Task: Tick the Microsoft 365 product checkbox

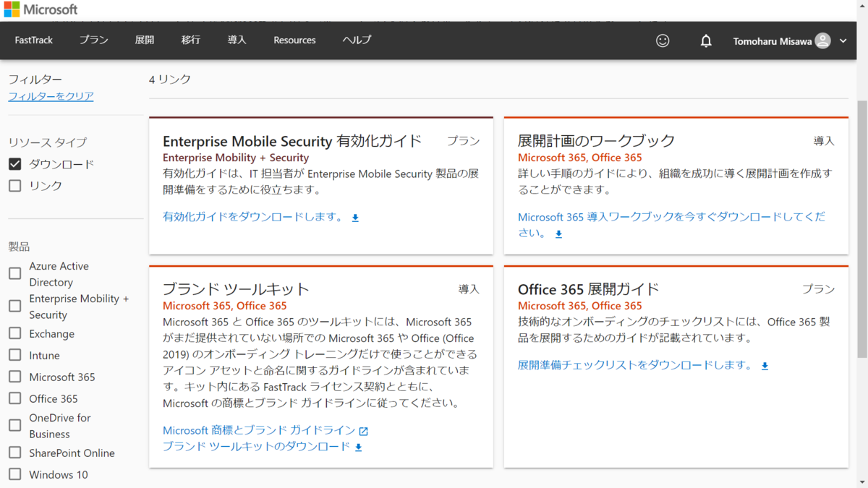Action: [x=14, y=377]
